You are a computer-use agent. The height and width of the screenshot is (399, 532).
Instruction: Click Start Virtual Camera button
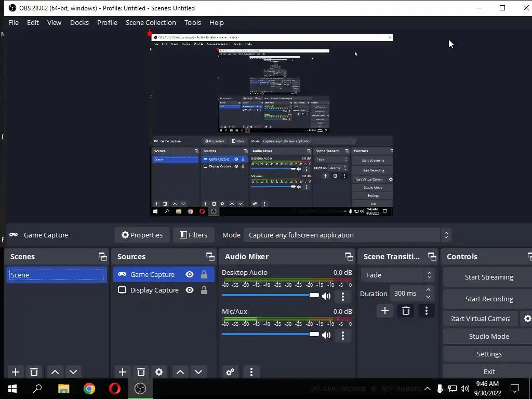pyautogui.click(x=481, y=318)
